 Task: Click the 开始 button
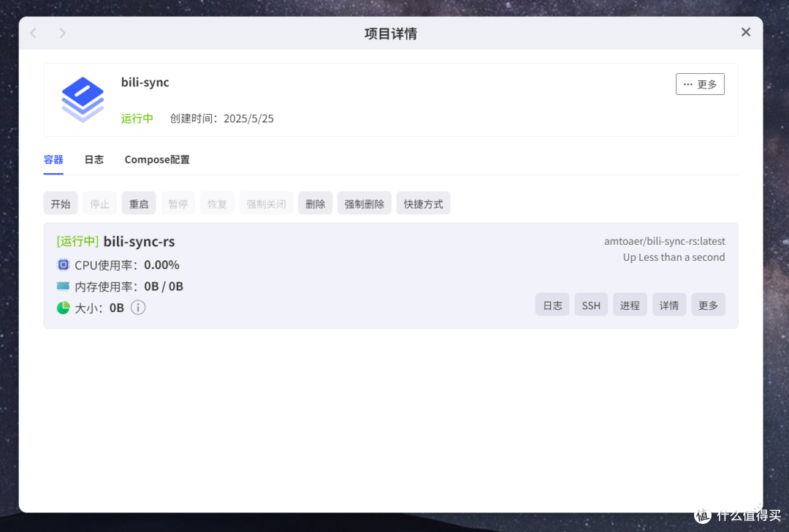(61, 203)
